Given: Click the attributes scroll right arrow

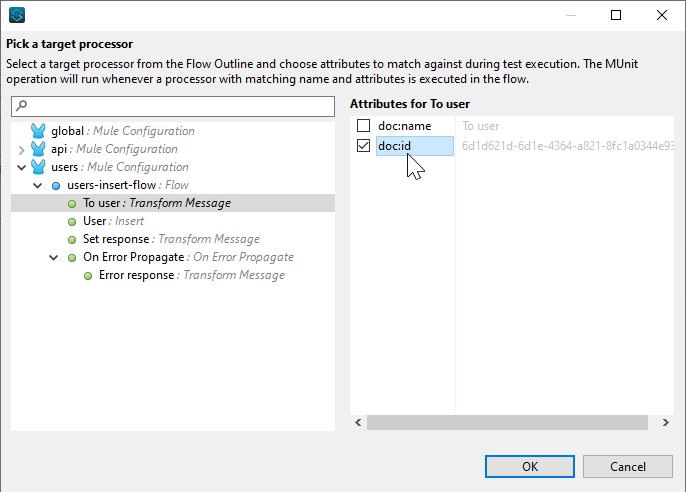Looking at the screenshot, I should tap(665, 422).
